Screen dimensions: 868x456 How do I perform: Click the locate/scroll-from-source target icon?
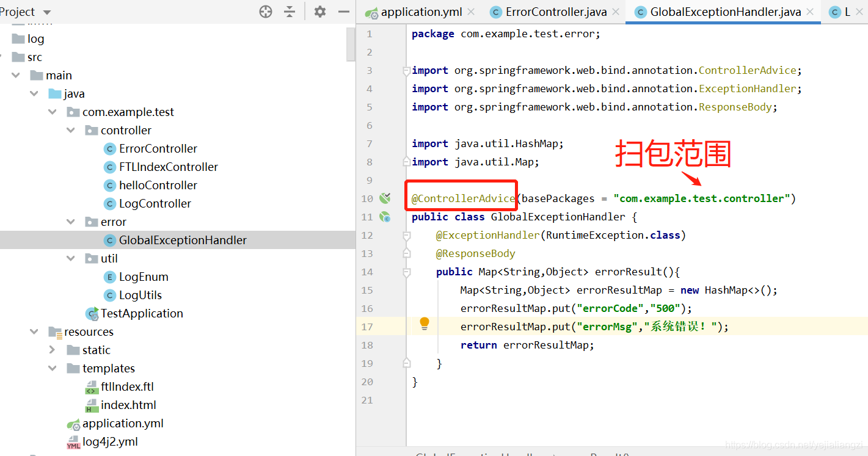[x=266, y=12]
